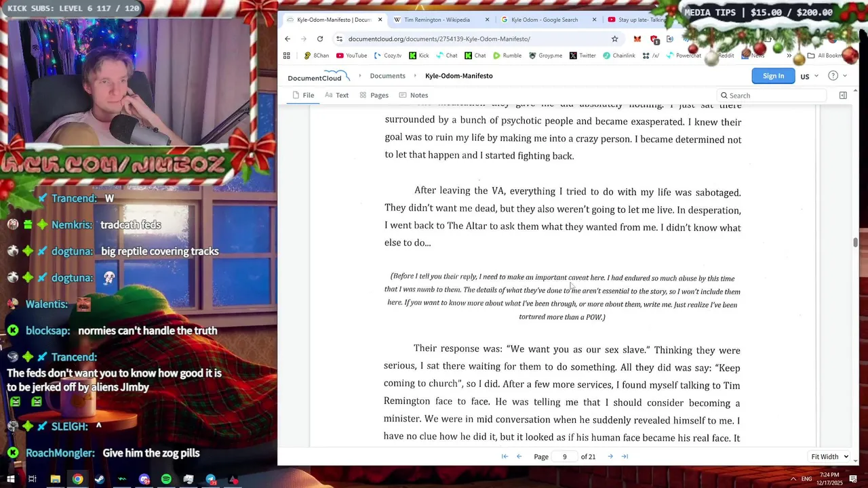
Task: Go to the previous page arrow
Action: (x=519, y=456)
